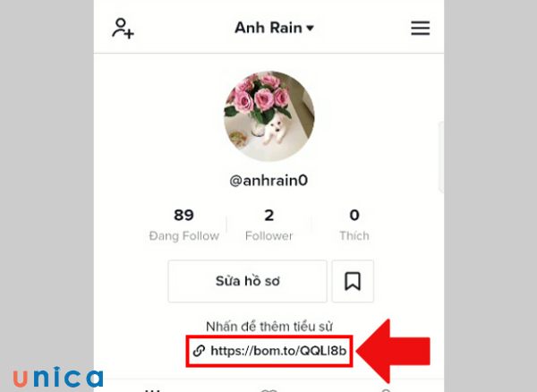The width and height of the screenshot is (537, 392).
Task: Tap the bookmark favorites icon
Action: pos(353,281)
